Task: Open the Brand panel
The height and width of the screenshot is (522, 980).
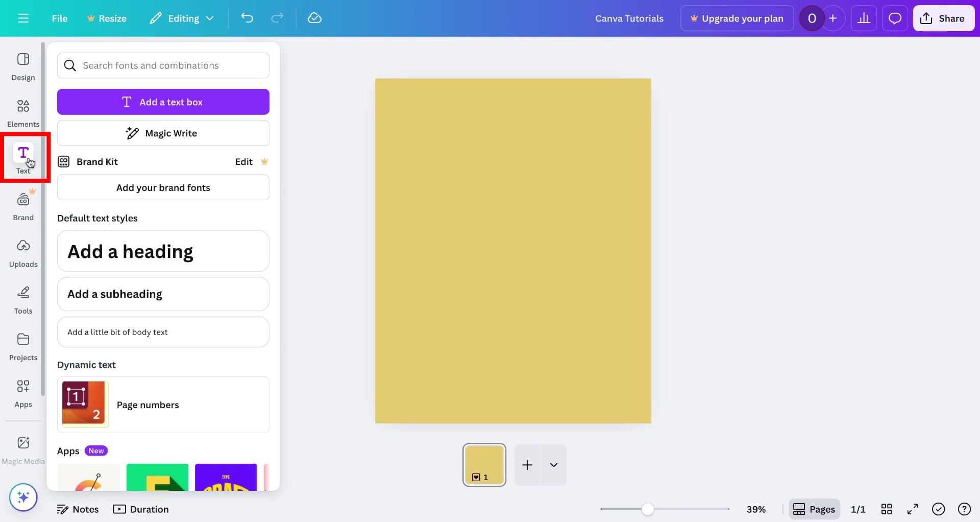Action: click(x=22, y=206)
